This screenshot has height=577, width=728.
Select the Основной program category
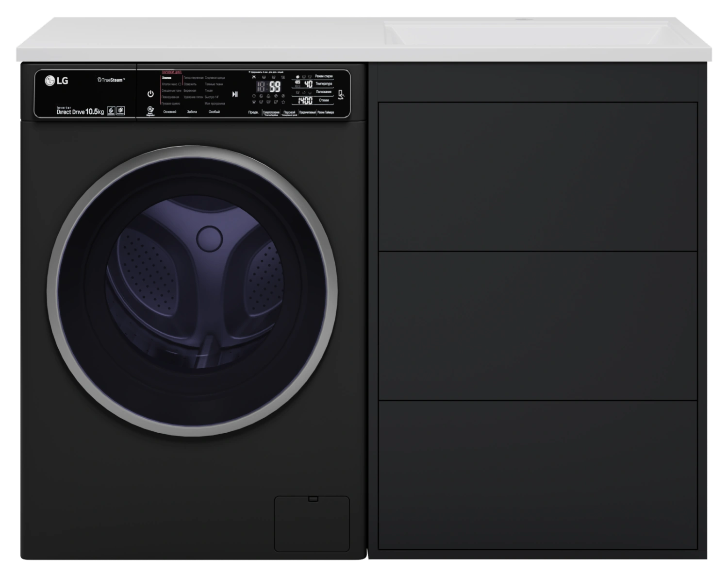click(170, 112)
